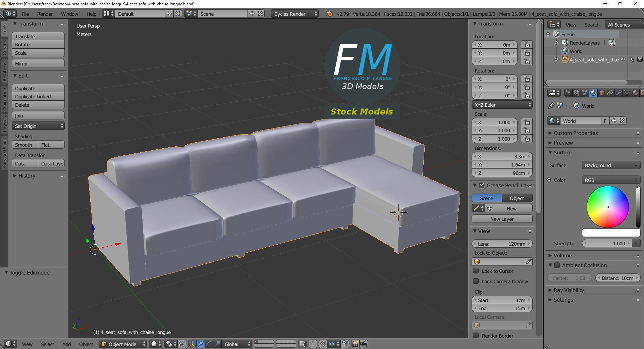Toggle sofa object visibility eye
Viewport: 644px width, 349px height.
coord(623,59)
